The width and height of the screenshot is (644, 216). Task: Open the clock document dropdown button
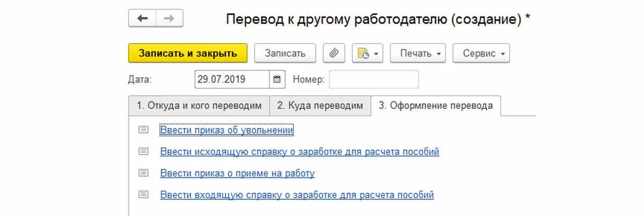[x=368, y=54]
